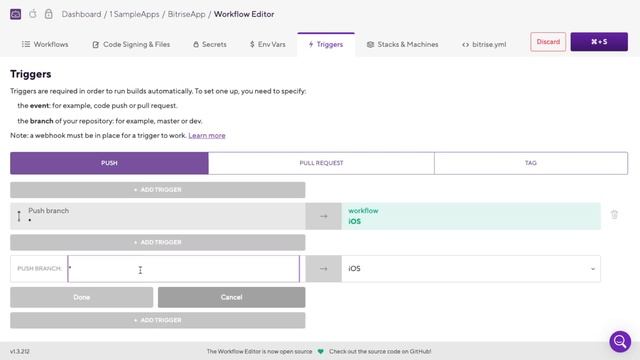Viewport: 640px width, 360px height.
Task: Click the topmost ADD TRIGGER button
Action: (x=158, y=190)
